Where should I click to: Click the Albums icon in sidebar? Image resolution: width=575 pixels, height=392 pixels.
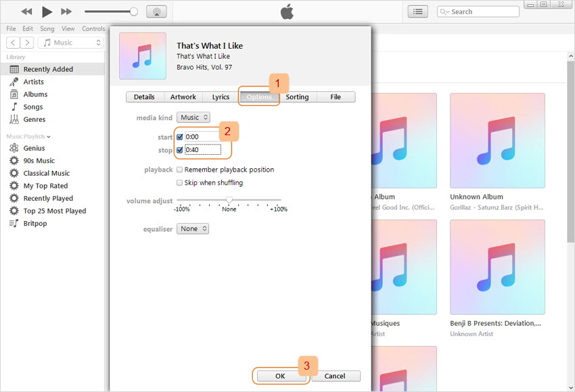click(14, 94)
